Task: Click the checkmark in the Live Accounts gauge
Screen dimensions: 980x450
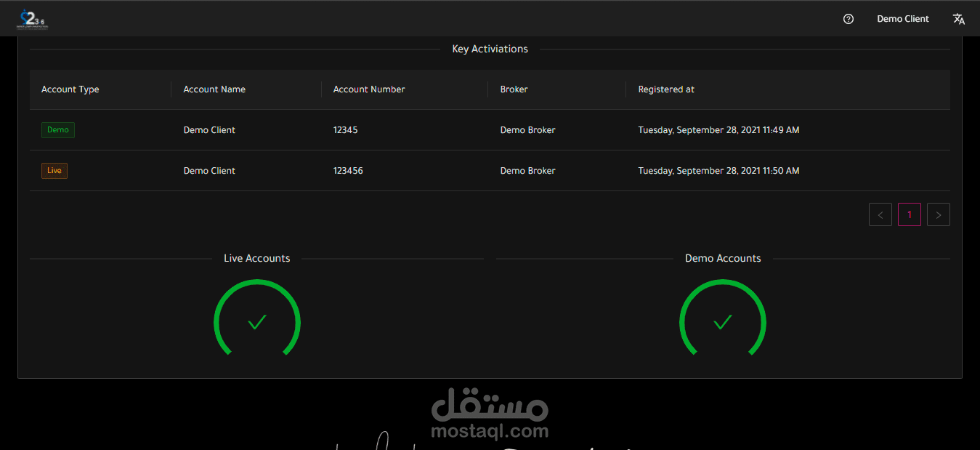Action: [x=256, y=323]
